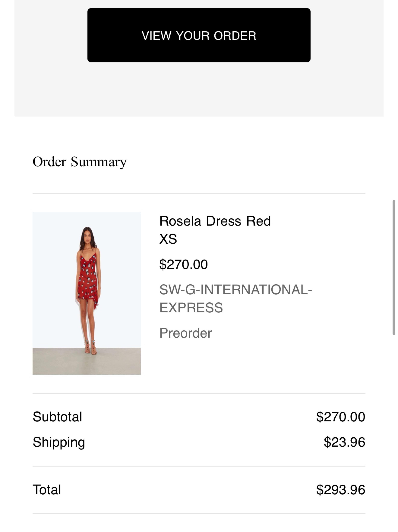Select the XS size text

[x=168, y=239]
